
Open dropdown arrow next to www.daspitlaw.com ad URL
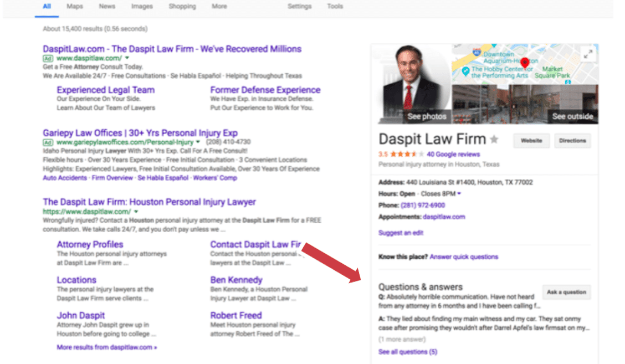127,58
